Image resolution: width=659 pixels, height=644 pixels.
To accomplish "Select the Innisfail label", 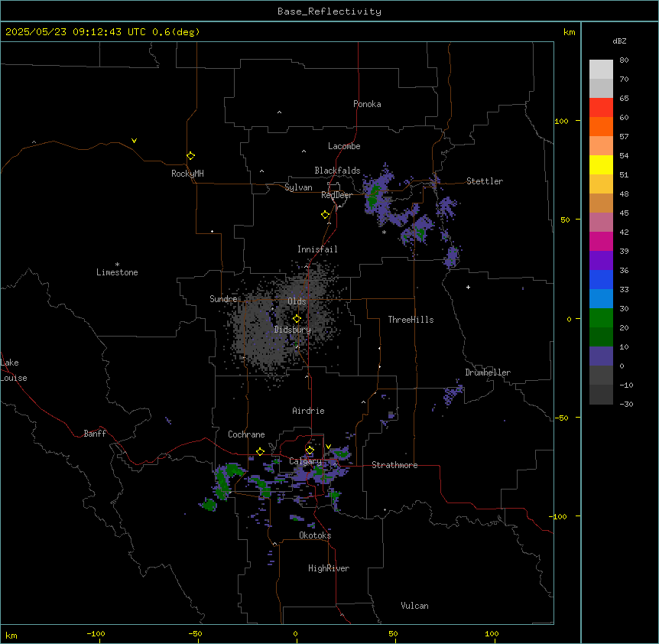I will click(317, 249).
